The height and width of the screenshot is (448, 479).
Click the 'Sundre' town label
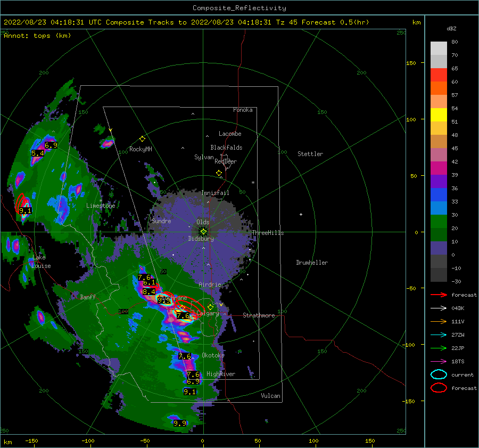tap(162, 221)
